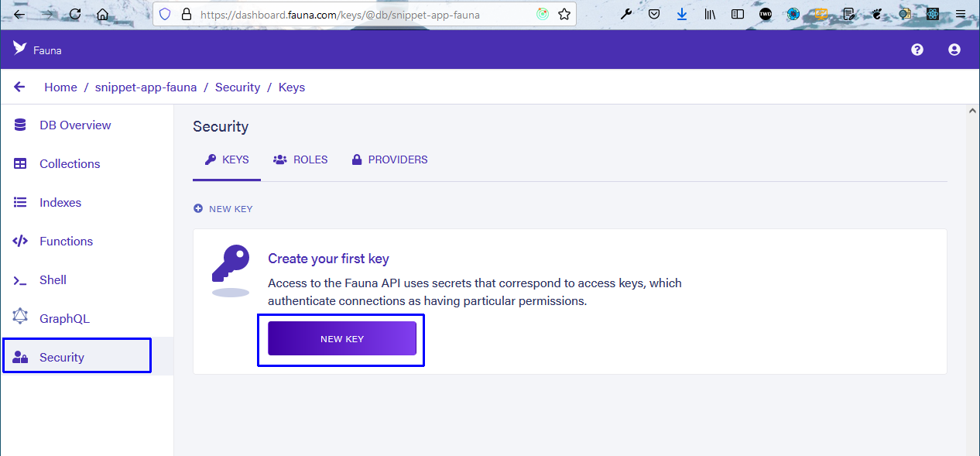Screen dimensions: 980x456
Task: Bookmark this page with the star icon
Action: [x=564, y=14]
